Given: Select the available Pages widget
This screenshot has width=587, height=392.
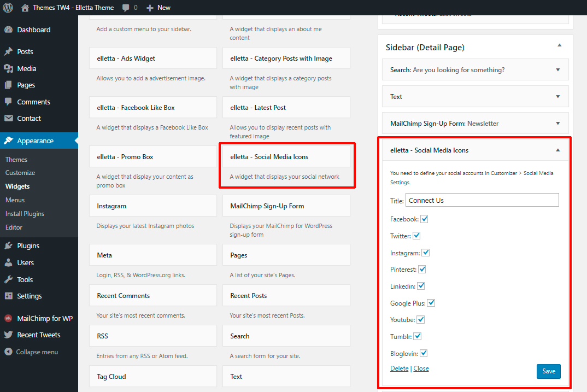Looking at the screenshot, I should point(286,255).
